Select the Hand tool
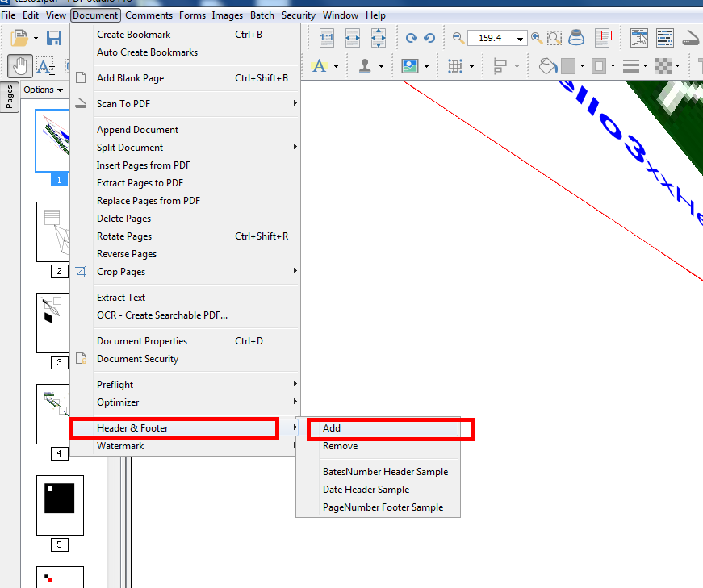703x588 pixels. (x=19, y=65)
